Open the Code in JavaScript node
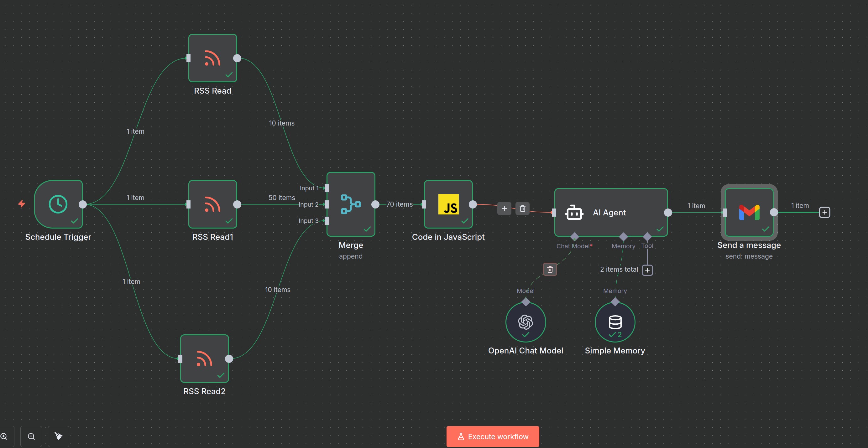Screen dimensions: 868x448 point(448,204)
